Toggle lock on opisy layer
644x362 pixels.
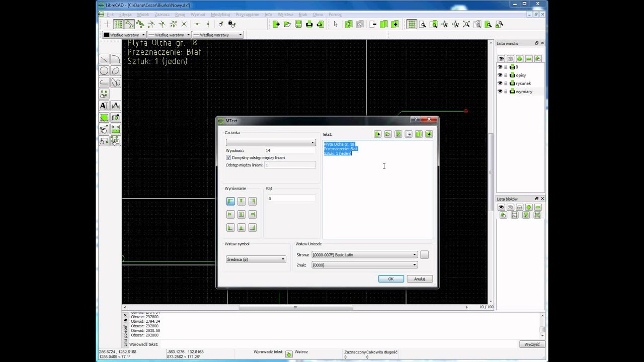506,75
